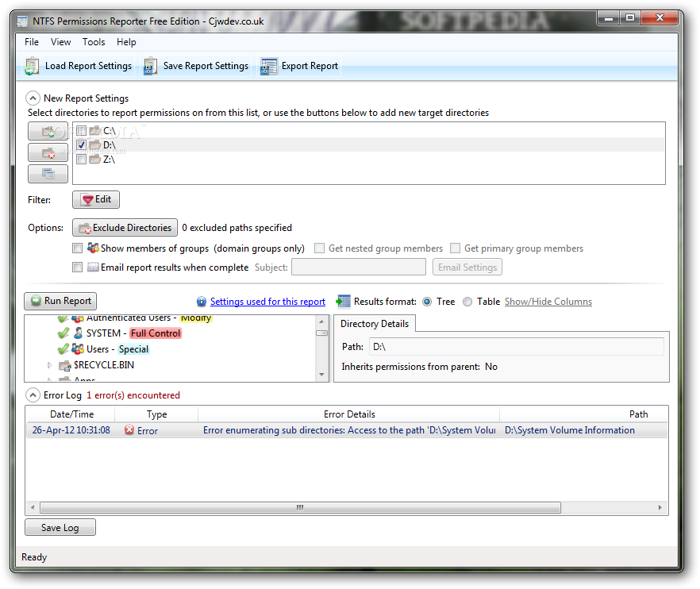Uncheck the D:\ drive checkbox
This screenshot has height=589, width=700.
pyautogui.click(x=81, y=145)
